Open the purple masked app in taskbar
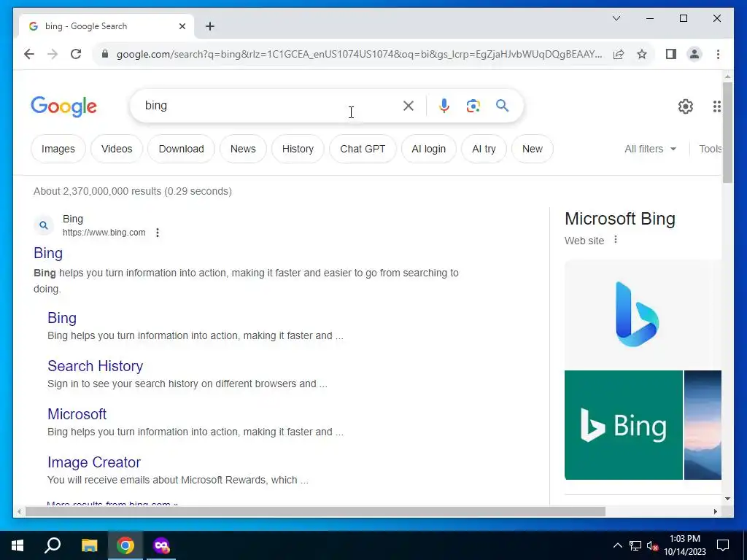Viewport: 747px width, 560px height. click(161, 545)
